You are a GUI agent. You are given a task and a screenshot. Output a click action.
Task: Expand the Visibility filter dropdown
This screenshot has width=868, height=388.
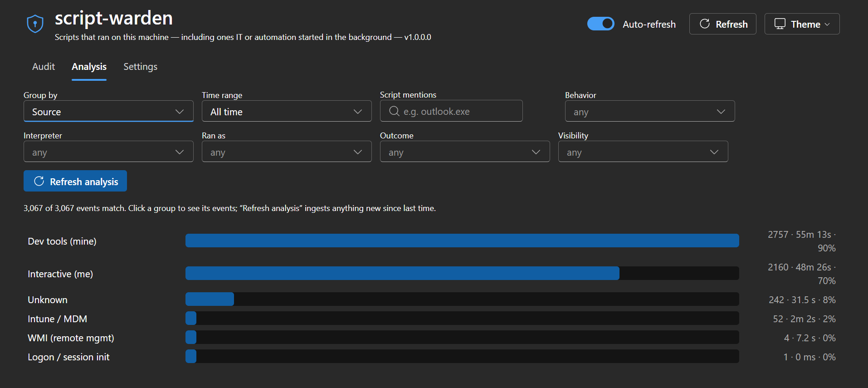tap(643, 152)
